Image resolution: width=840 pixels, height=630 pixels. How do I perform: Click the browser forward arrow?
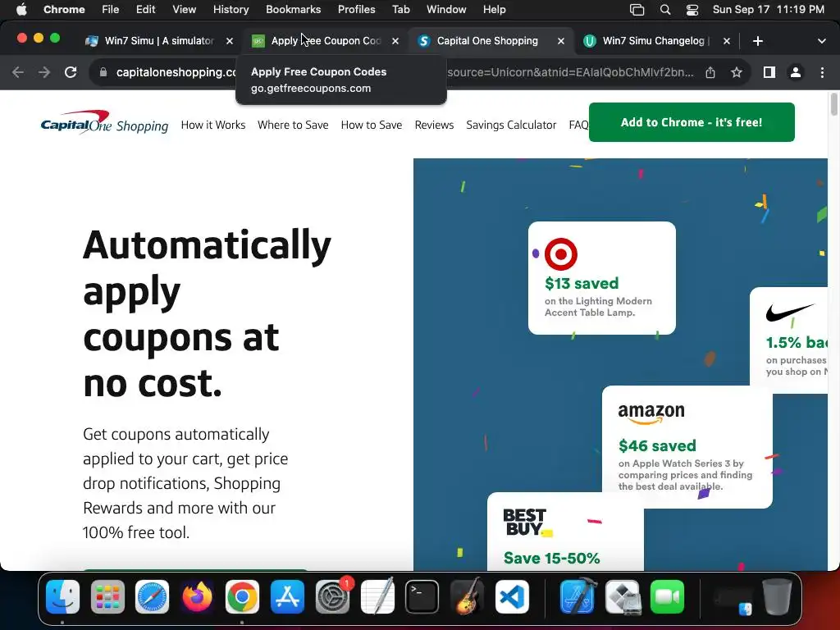(x=44, y=72)
